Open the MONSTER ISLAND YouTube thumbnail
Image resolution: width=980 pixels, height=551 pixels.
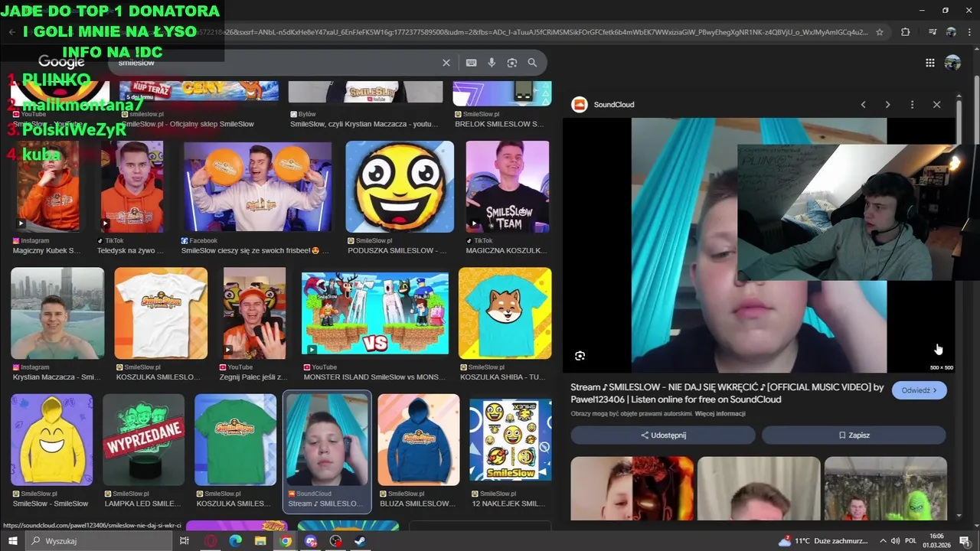tap(375, 313)
